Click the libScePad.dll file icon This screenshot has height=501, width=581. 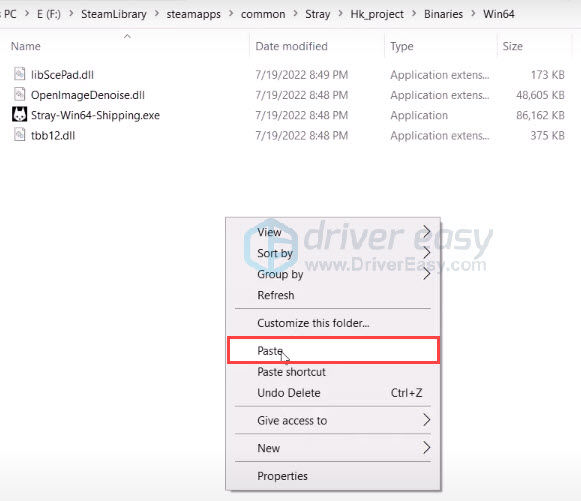(20, 74)
